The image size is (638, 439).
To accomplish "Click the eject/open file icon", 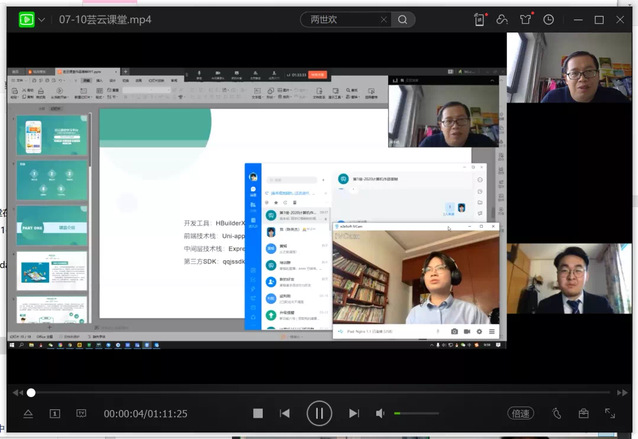I will [x=29, y=413].
